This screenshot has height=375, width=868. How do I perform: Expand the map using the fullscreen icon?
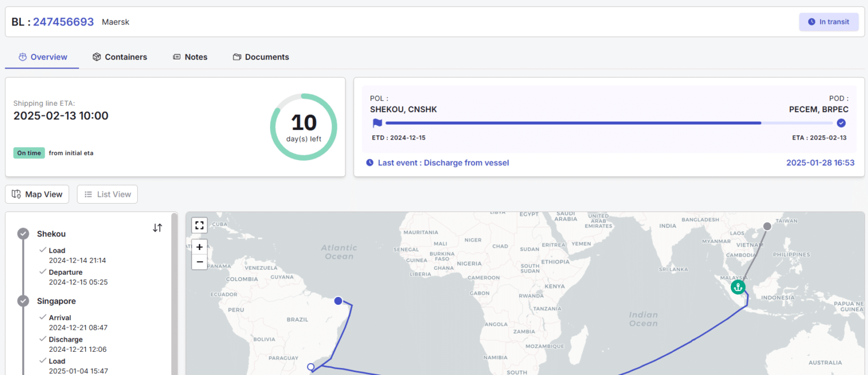199,225
